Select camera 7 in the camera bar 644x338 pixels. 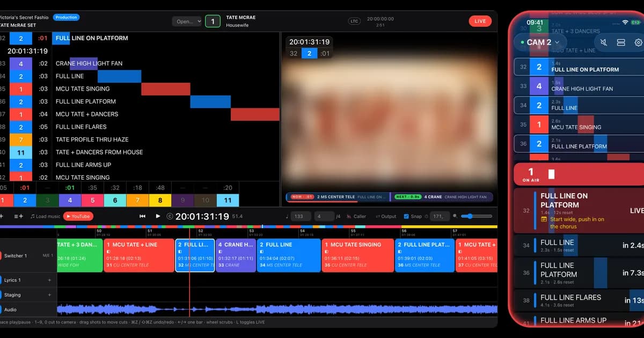(137, 200)
